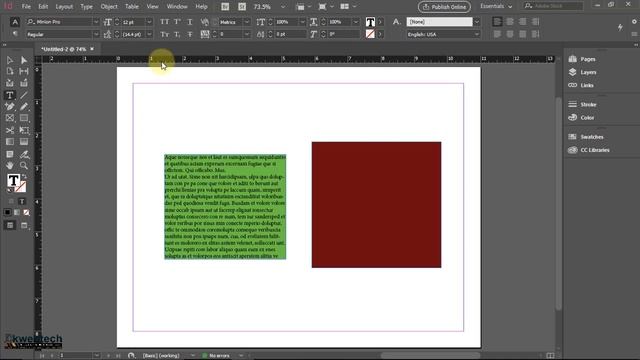Switch to paragraph formatting controls
The image size is (640, 360).
[15, 34]
